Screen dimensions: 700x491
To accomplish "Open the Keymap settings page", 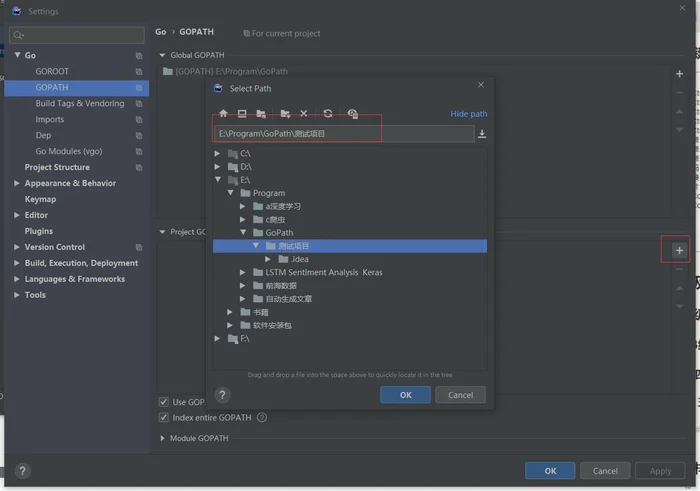I will [40, 199].
